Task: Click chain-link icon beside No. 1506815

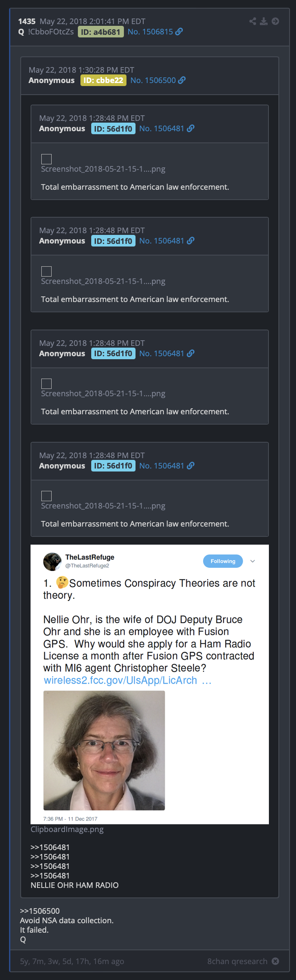Action: pyautogui.click(x=179, y=31)
